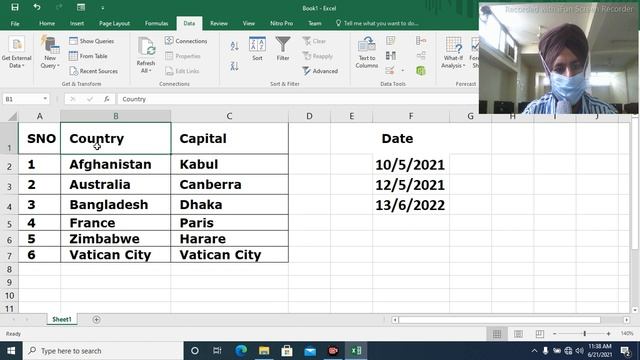Click Tell me what you want to do

(377, 23)
